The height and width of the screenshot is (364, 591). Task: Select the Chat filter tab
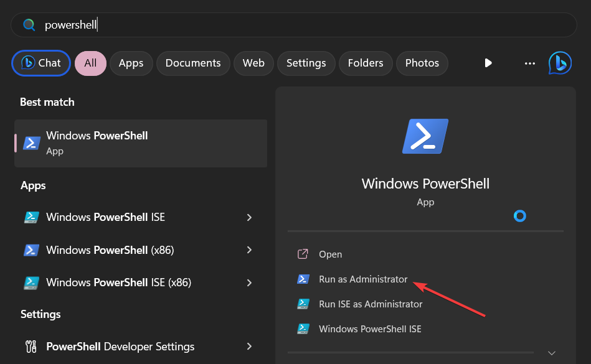coord(40,63)
